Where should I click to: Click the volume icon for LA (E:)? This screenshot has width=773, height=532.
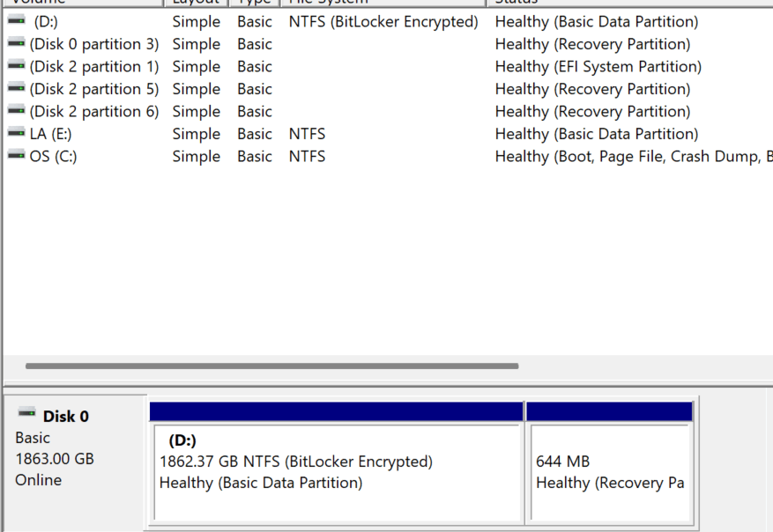14,133
